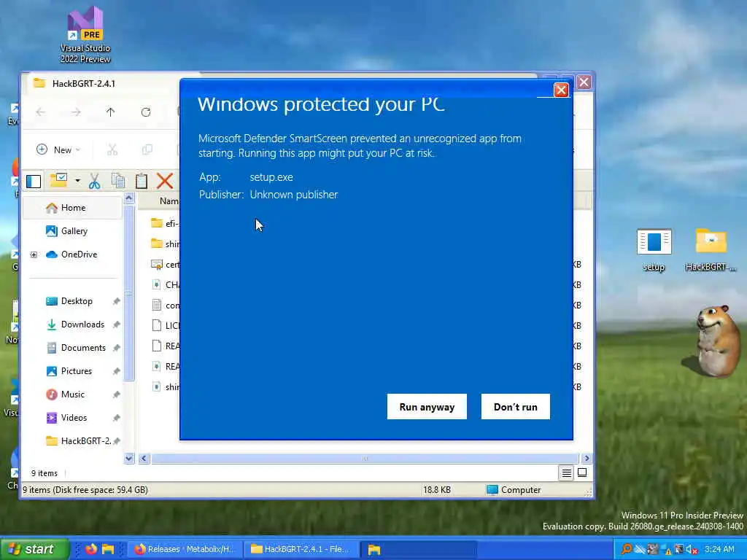Go back in File Explorer
Viewport: 747px width, 560px height.
coord(41,112)
